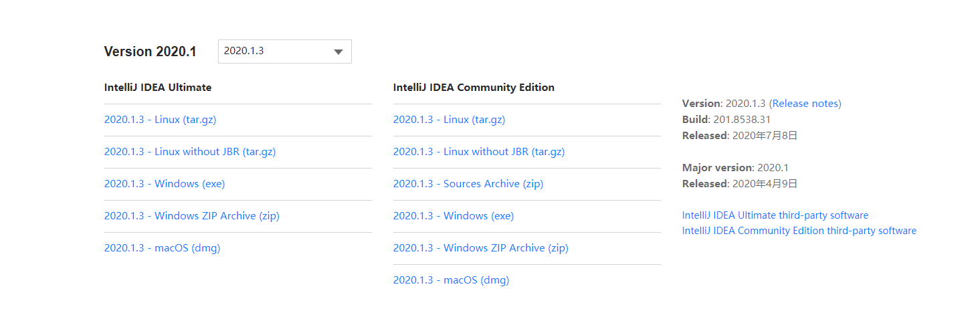
Task: Download Community Edition Windows exe
Action: coord(454,216)
